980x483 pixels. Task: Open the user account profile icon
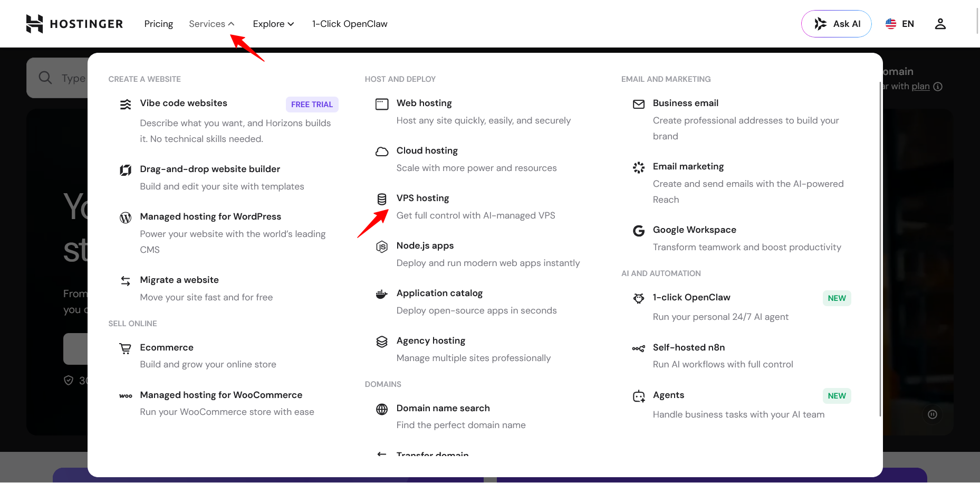(x=940, y=24)
